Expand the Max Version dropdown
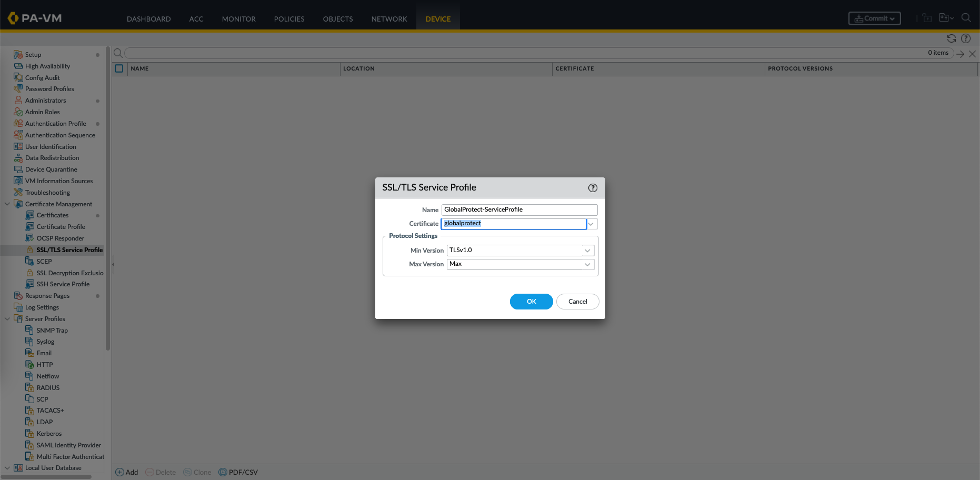This screenshot has height=480, width=980. coord(587,264)
